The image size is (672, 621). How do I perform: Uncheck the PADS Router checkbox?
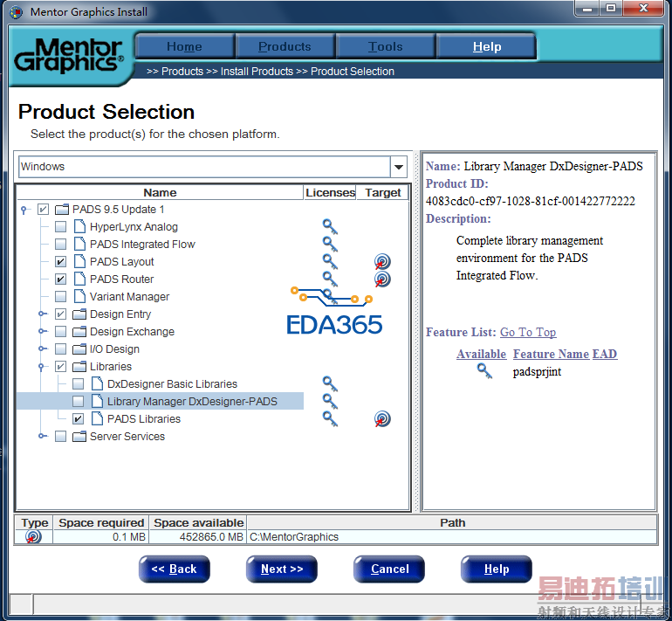point(61,279)
